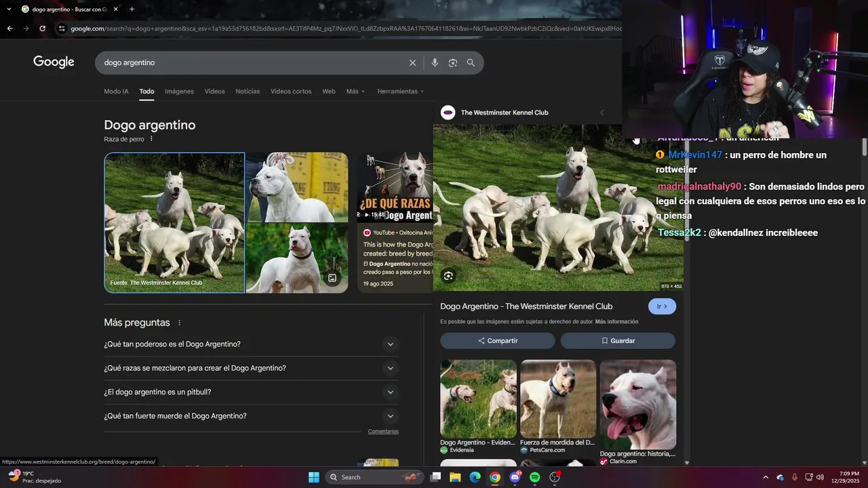The height and width of the screenshot is (488, 868).
Task: Select the Westminster Kennel Club dog pack thumbnail
Action: pyautogui.click(x=174, y=223)
